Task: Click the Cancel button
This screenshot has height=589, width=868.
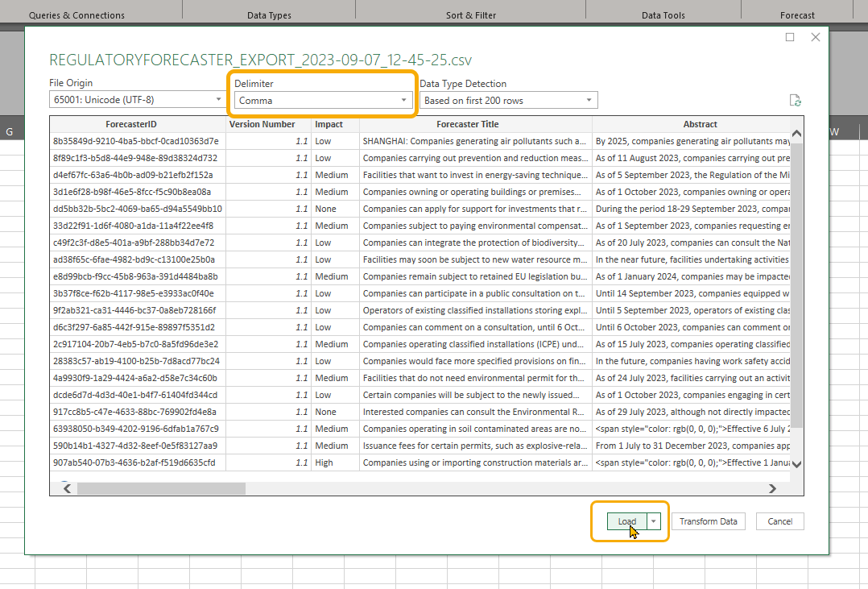Action: [x=780, y=521]
